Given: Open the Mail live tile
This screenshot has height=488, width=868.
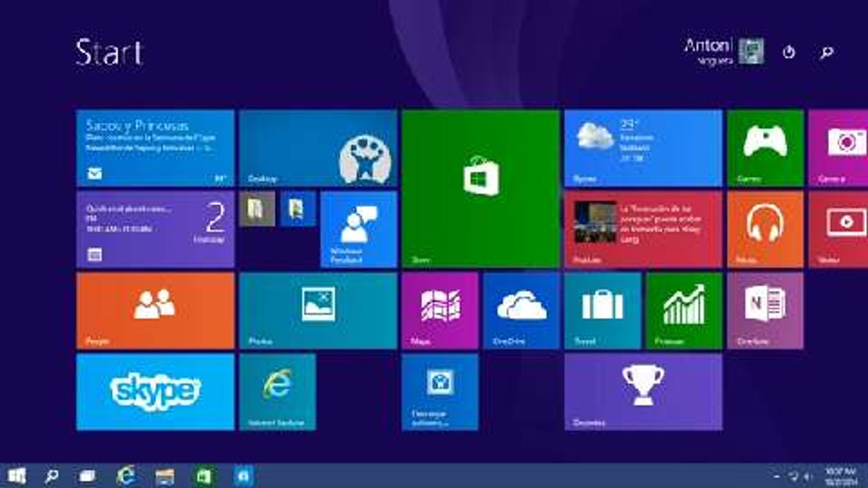Looking at the screenshot, I should tap(155, 148).
